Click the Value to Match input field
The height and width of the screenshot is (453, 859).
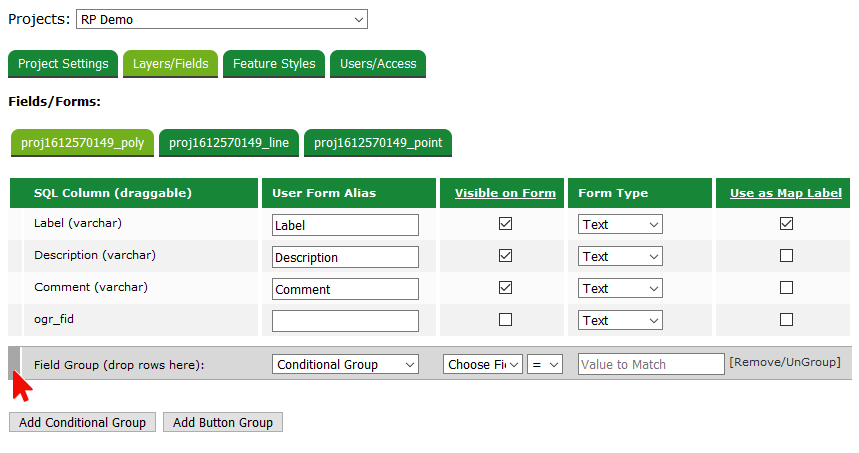point(651,365)
